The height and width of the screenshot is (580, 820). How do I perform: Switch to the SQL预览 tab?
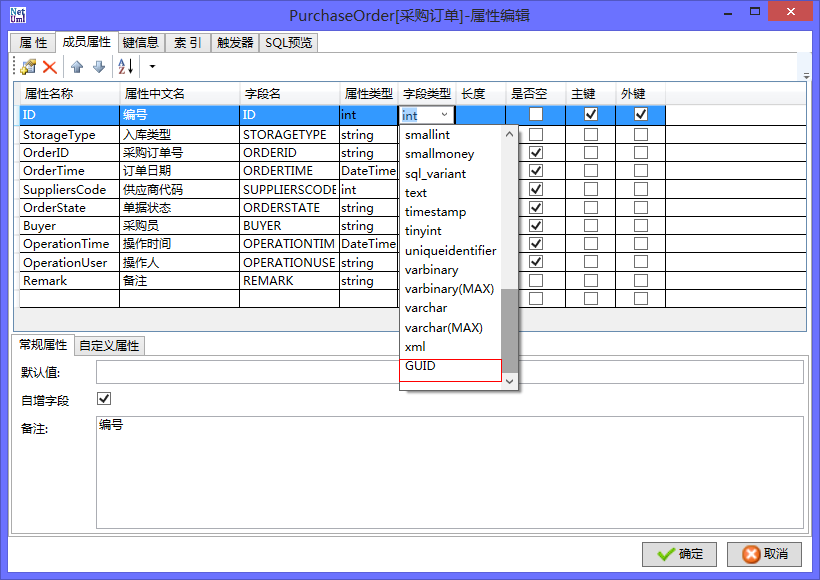(x=288, y=42)
